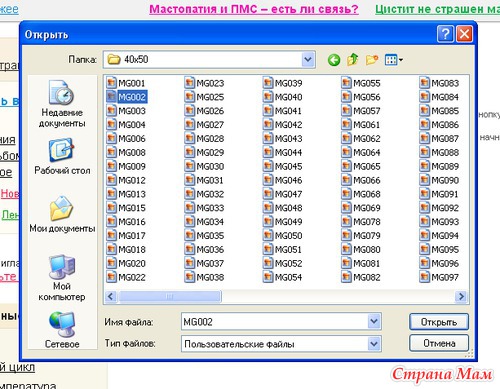The width and height of the screenshot is (500, 389).
Task: Select file MG045 icon
Action: (x=268, y=166)
